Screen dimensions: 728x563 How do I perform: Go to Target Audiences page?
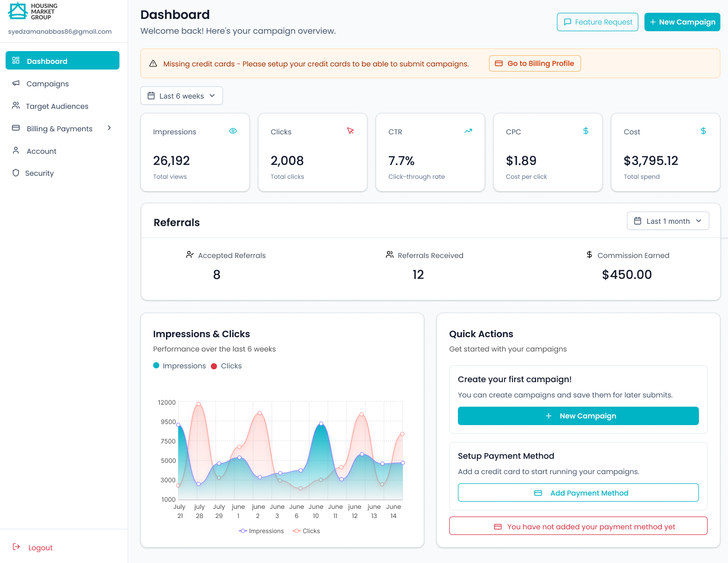(x=57, y=106)
